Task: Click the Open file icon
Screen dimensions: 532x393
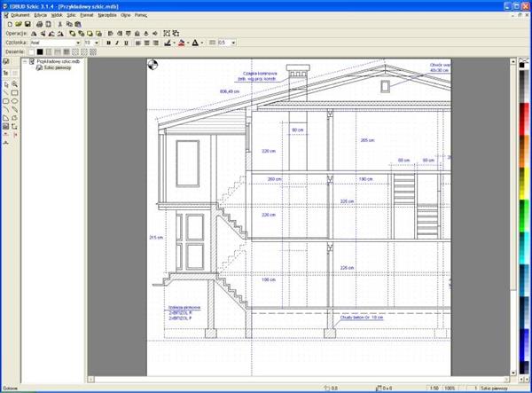Action: pyautogui.click(x=17, y=24)
